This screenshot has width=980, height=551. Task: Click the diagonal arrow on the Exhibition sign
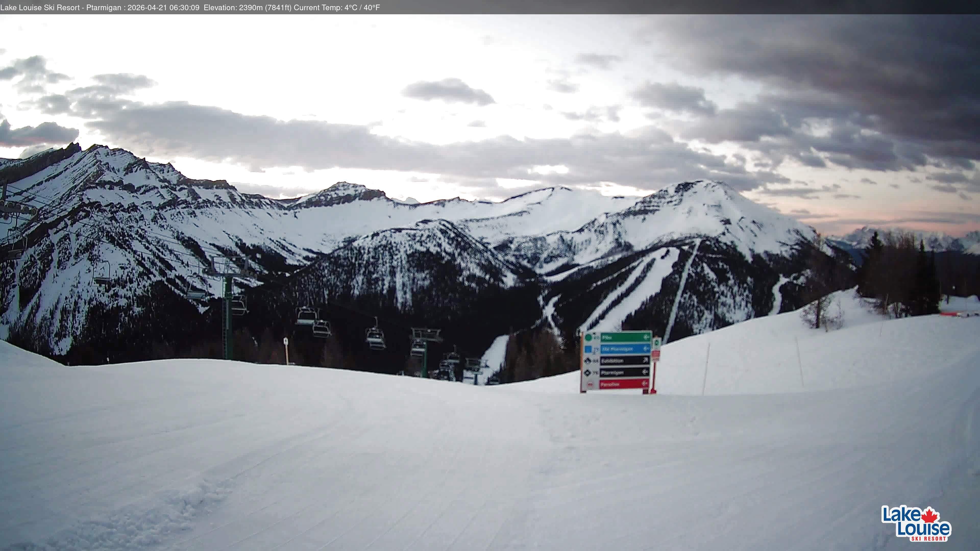pos(646,360)
